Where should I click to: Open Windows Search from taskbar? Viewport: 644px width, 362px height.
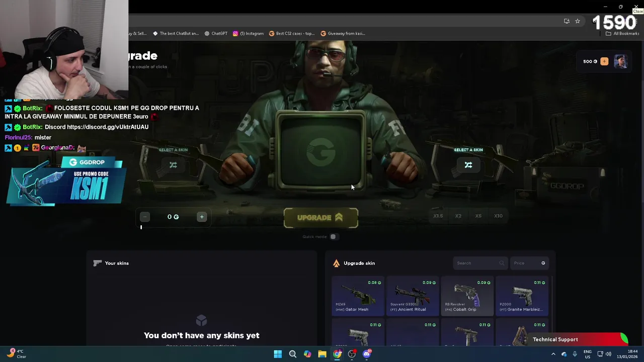point(292,354)
